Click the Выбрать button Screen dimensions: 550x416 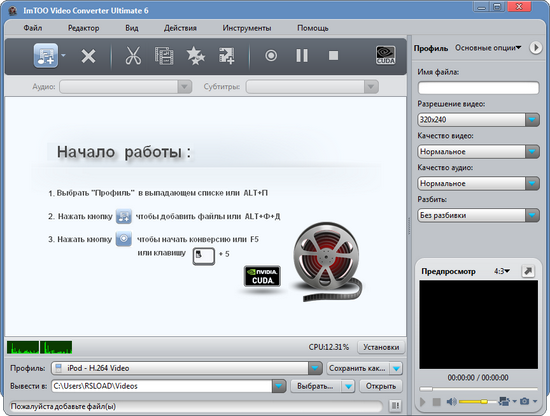(x=315, y=386)
